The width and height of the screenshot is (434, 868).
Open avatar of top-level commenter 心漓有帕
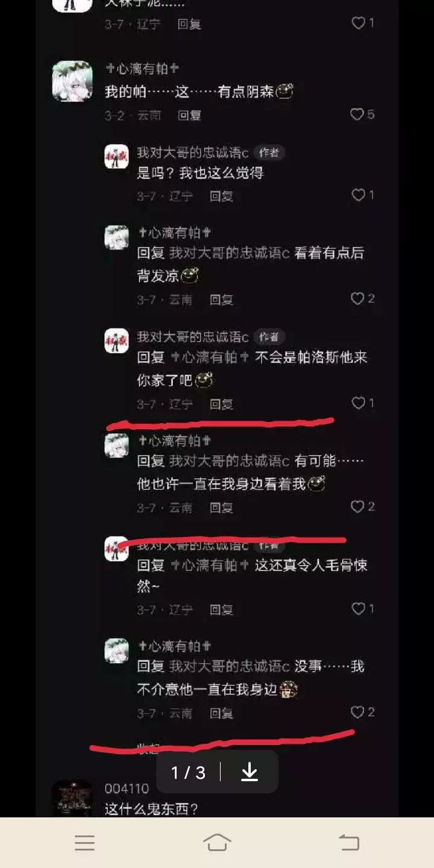[x=72, y=81]
